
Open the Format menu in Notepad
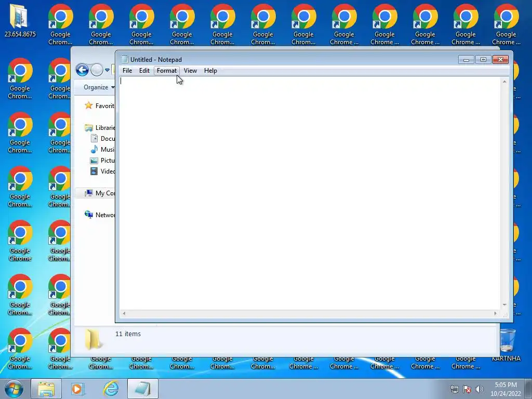[x=167, y=71]
